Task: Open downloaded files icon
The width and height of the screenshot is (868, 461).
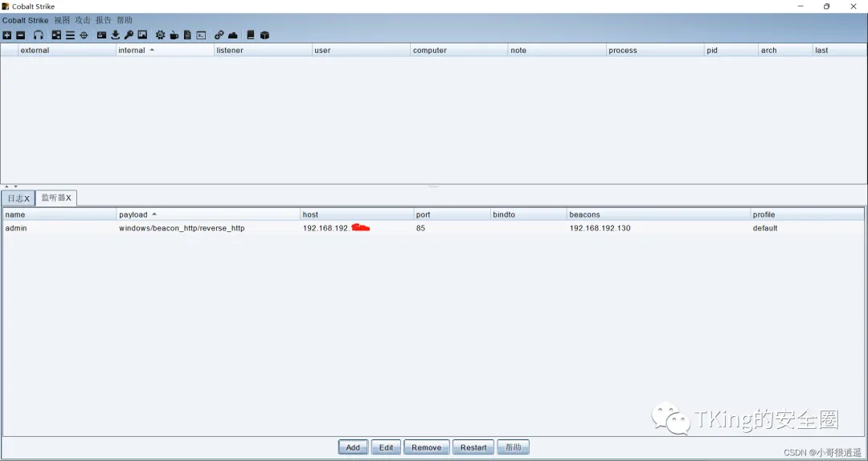Action: (x=115, y=35)
